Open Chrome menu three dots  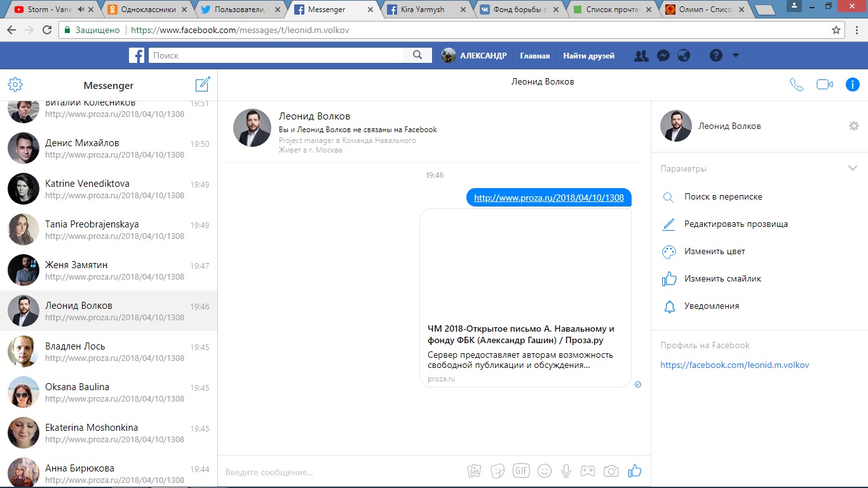click(x=857, y=30)
